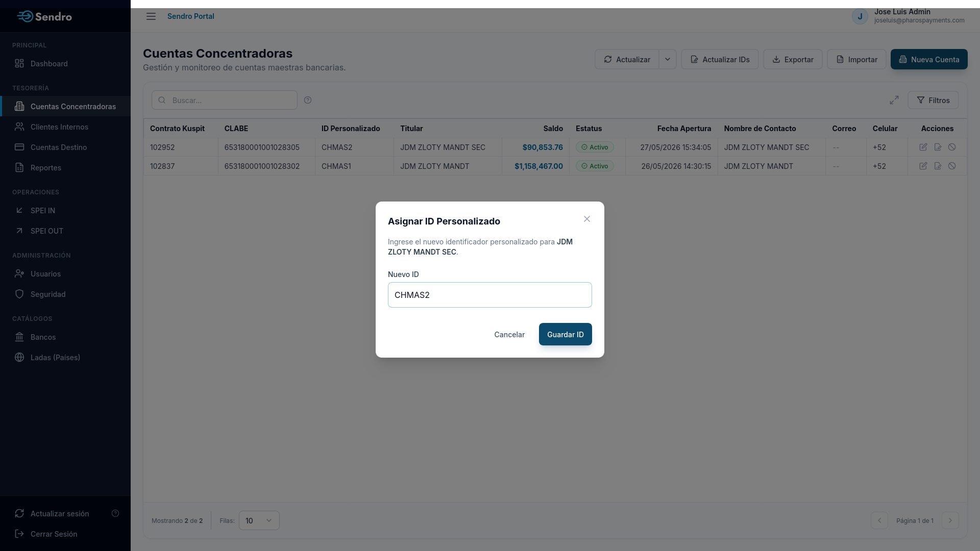Click the Actualizar button

[627, 59]
